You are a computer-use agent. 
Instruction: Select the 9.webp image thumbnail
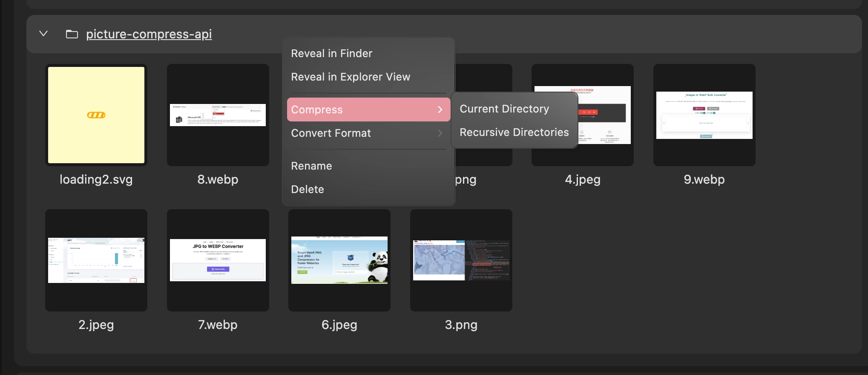(704, 115)
